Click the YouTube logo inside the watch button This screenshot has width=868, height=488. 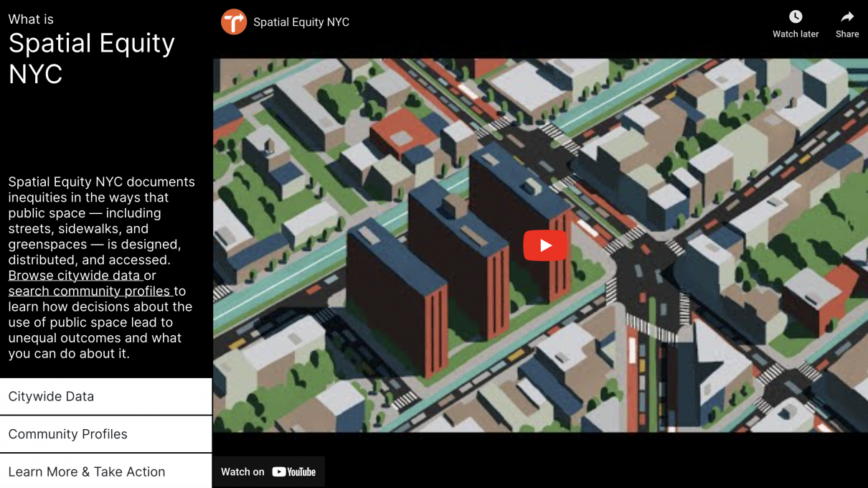(x=294, y=471)
